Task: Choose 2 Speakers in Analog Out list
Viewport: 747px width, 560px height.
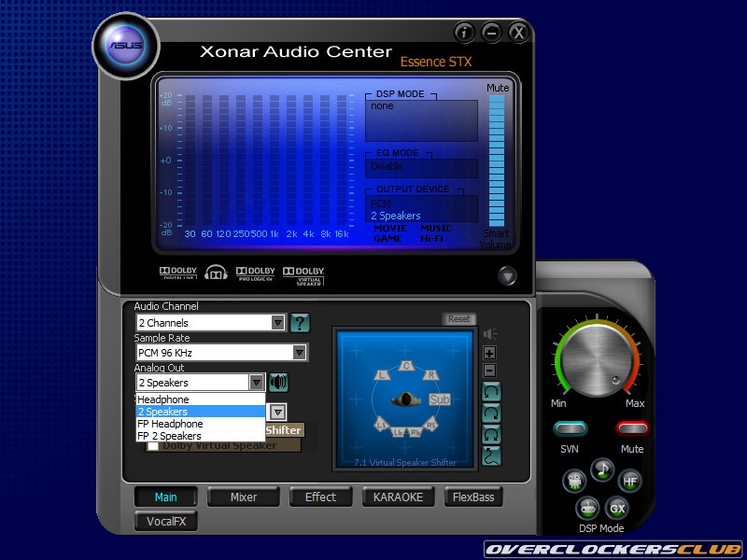Action: pyautogui.click(x=201, y=412)
